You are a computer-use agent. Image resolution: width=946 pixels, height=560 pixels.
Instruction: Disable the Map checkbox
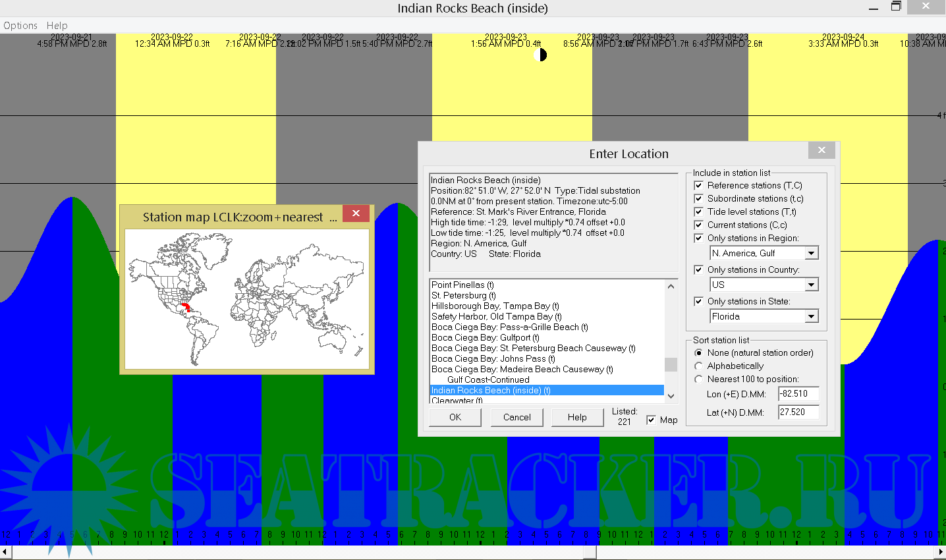coord(651,420)
